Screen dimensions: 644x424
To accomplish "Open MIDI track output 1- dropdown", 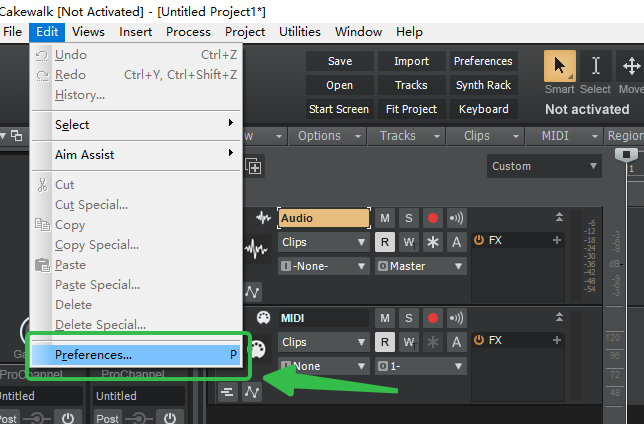I will 421,366.
